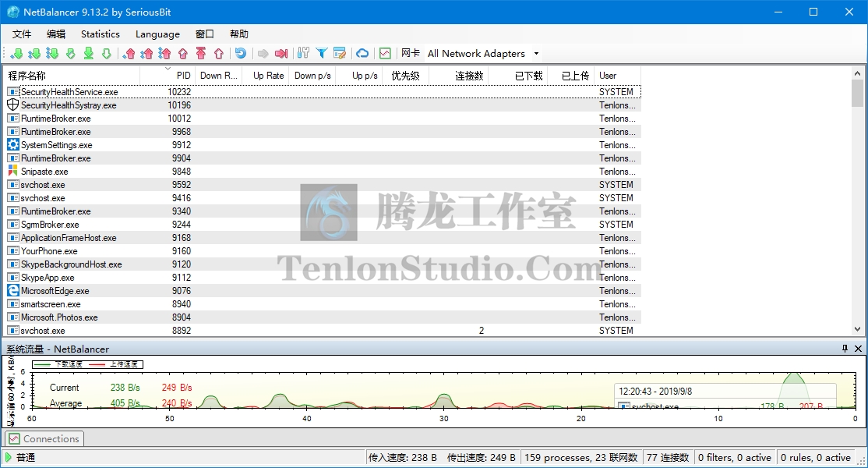The image size is (868, 468).
Task: Select the SgrmBroker.exe process
Action: point(323,225)
